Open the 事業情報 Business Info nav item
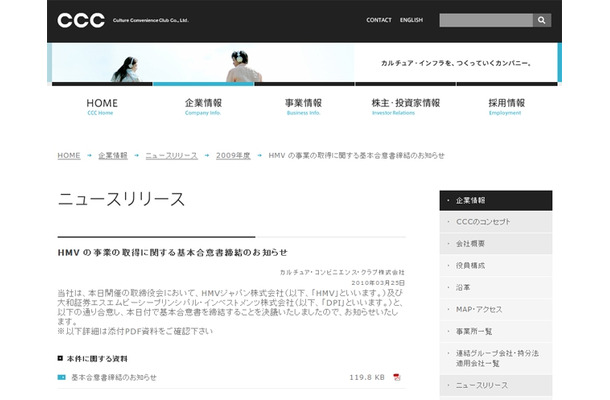The width and height of the screenshot is (610, 400). (303, 107)
